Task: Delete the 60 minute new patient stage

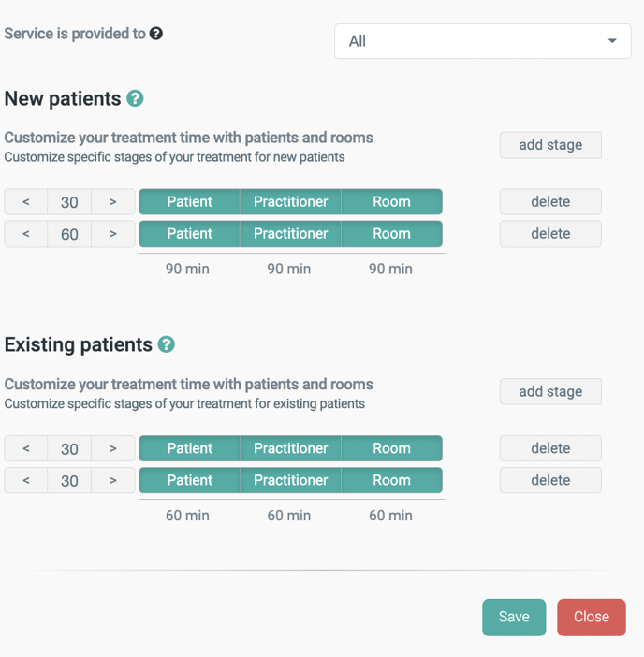Action: coord(550,234)
